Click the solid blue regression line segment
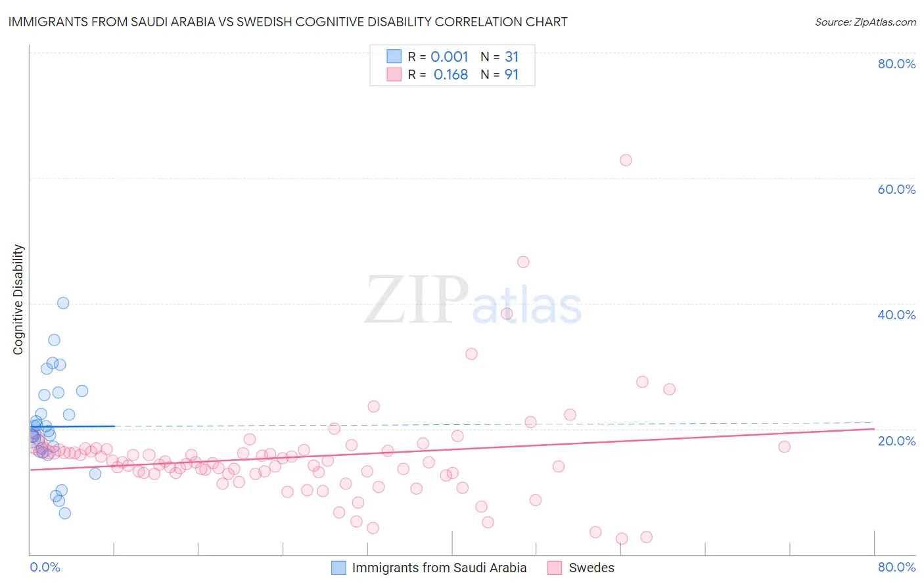 (x=72, y=426)
